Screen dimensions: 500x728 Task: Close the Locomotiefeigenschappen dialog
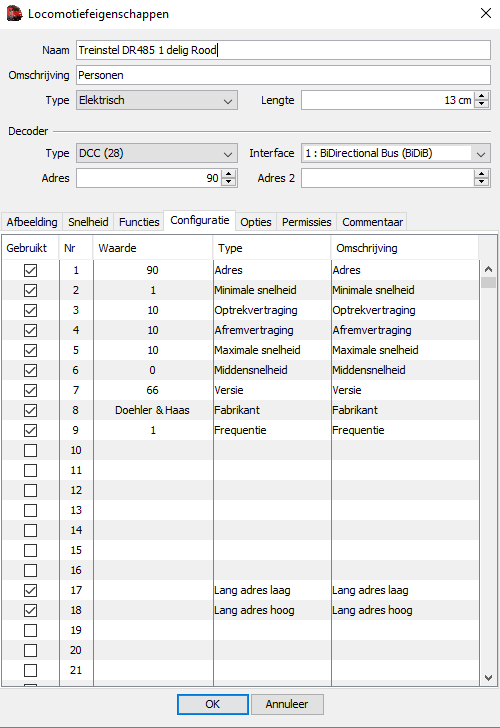486,13
